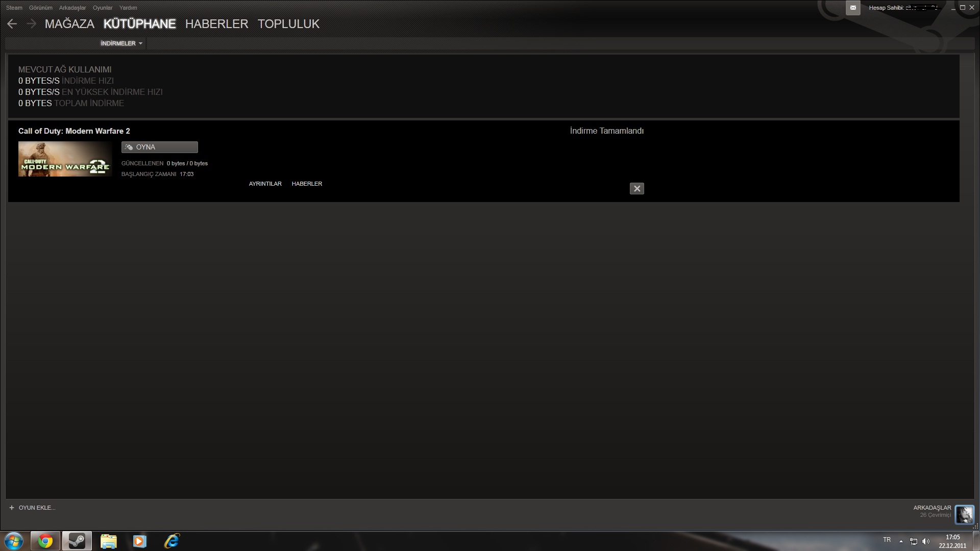980x551 pixels.
Task: Switch to the MAĞAZA tab
Action: (x=69, y=24)
